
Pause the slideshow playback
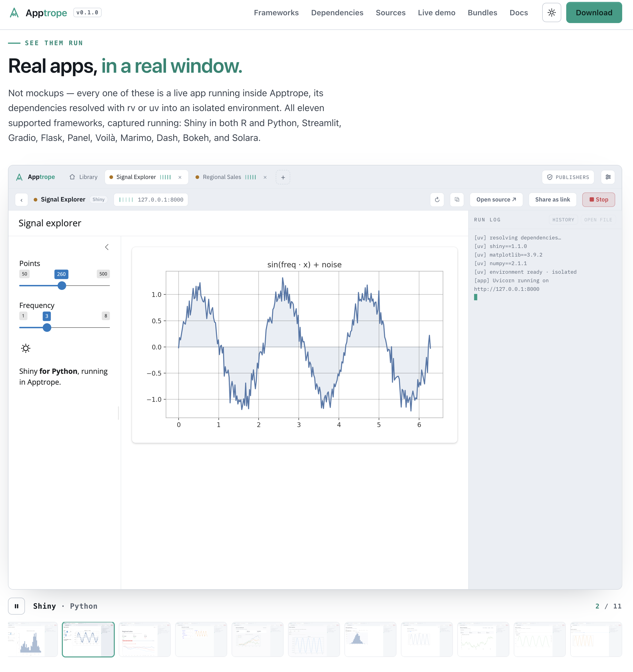[x=16, y=606]
